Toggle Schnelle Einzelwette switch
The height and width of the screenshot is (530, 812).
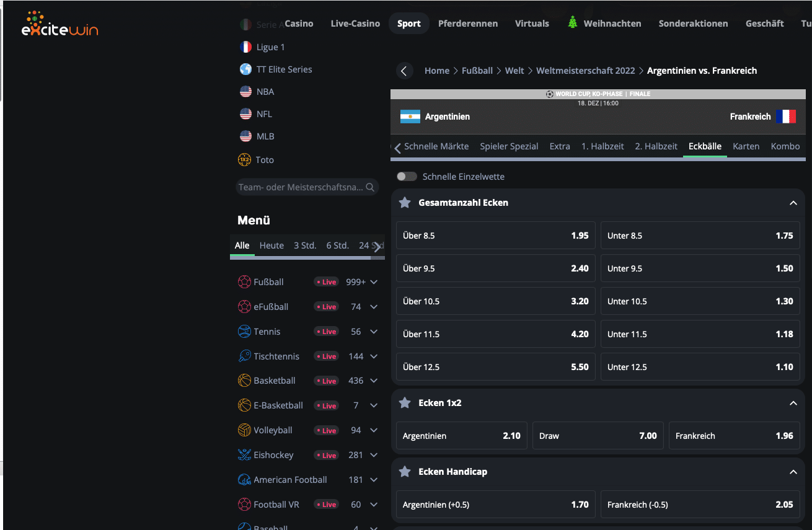pyautogui.click(x=407, y=177)
